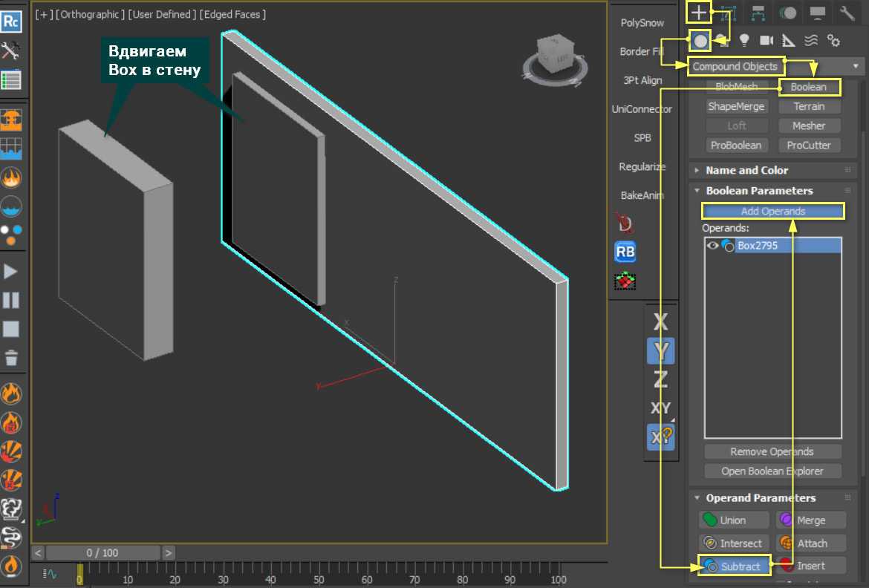Choose the Cameras category icon
This screenshot has height=588, width=869.
[x=767, y=40]
